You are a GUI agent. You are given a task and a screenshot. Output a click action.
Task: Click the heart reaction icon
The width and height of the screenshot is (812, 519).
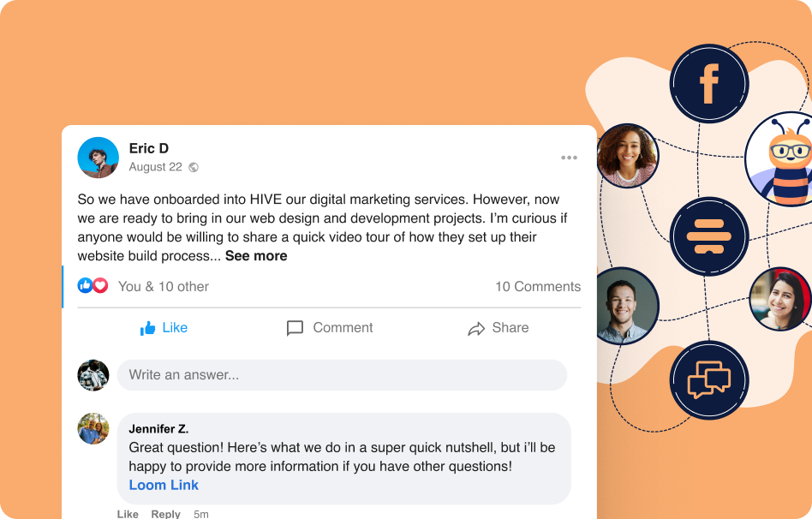pos(100,285)
